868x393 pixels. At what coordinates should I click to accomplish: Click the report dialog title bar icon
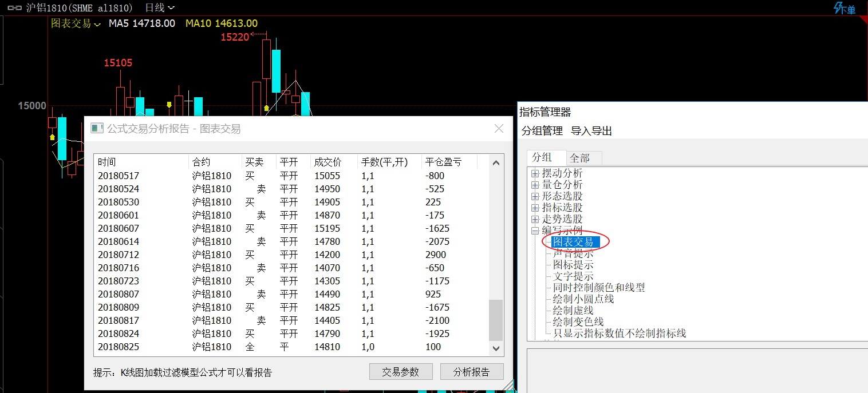coord(97,129)
